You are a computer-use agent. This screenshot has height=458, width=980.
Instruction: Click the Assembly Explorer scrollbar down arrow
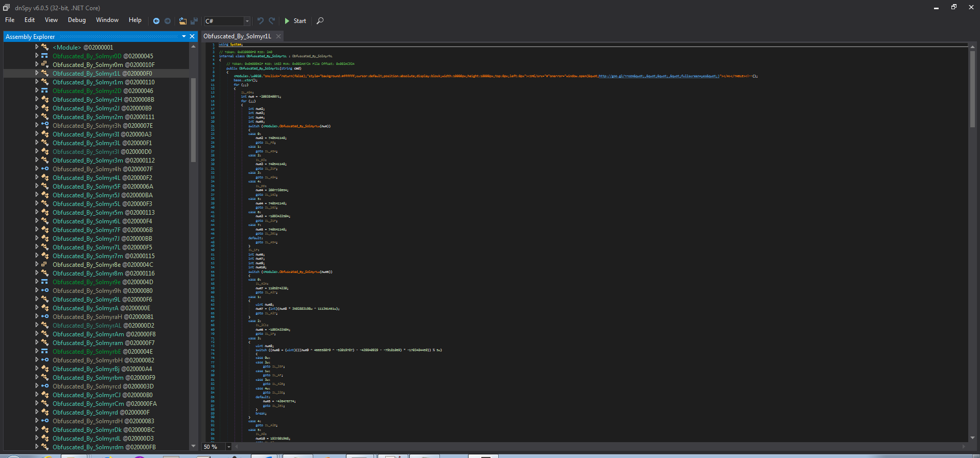193,446
